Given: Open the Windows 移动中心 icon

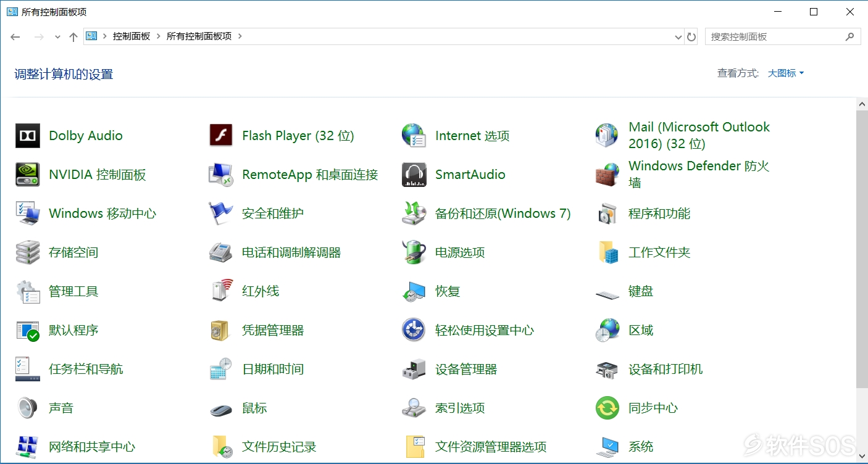Looking at the screenshot, I should 27,213.
